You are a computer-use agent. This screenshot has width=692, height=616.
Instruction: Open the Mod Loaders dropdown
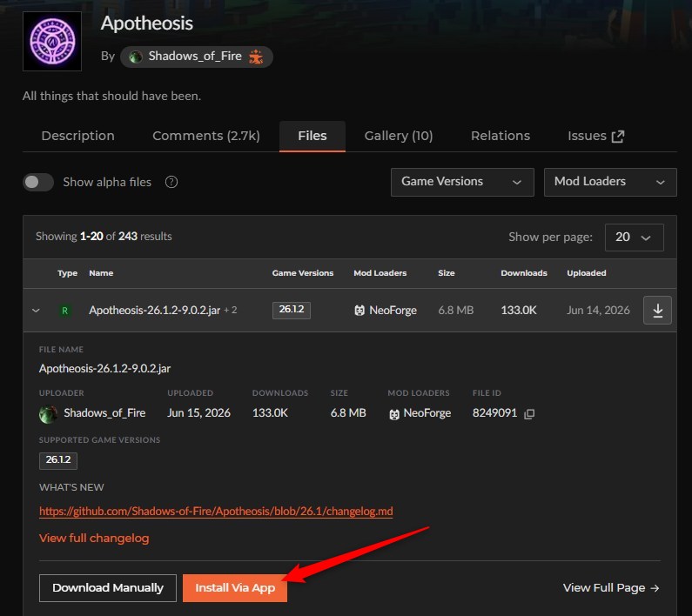pyautogui.click(x=610, y=182)
